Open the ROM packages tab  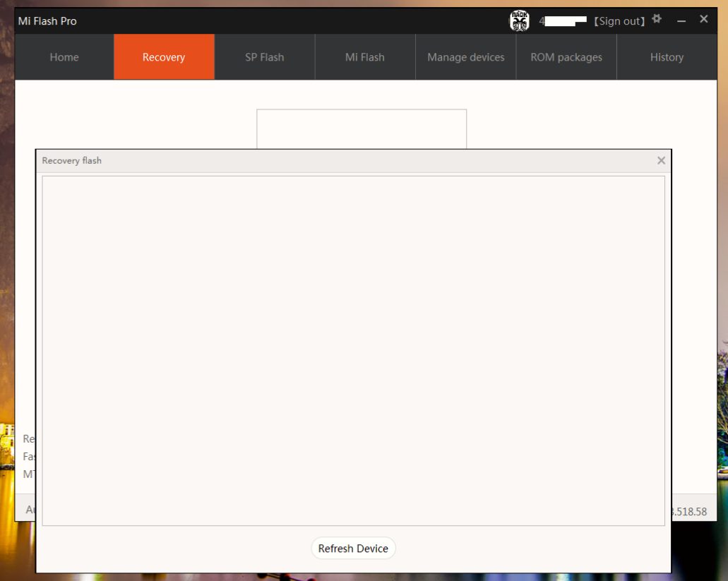coord(566,57)
